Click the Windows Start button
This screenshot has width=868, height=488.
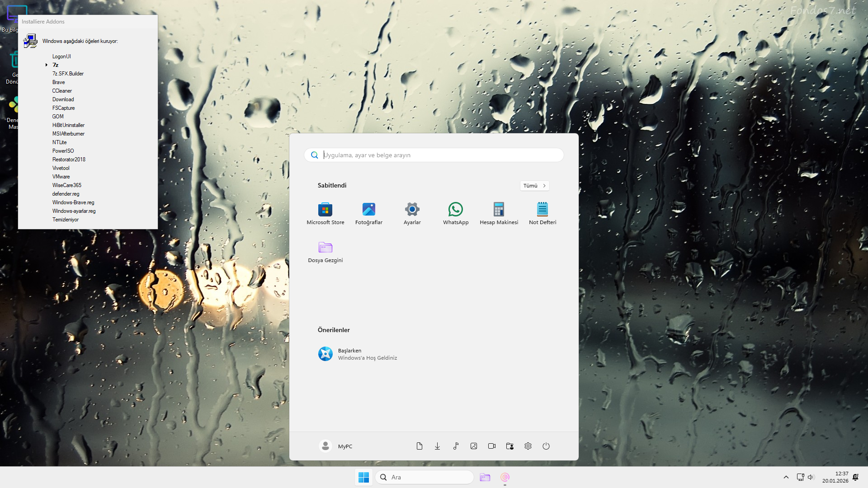(x=363, y=477)
